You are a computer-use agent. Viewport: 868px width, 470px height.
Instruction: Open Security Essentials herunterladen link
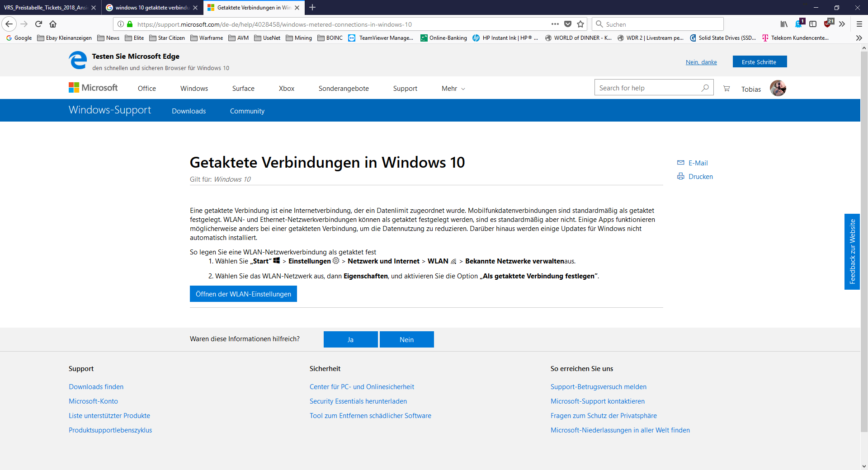[x=358, y=401]
